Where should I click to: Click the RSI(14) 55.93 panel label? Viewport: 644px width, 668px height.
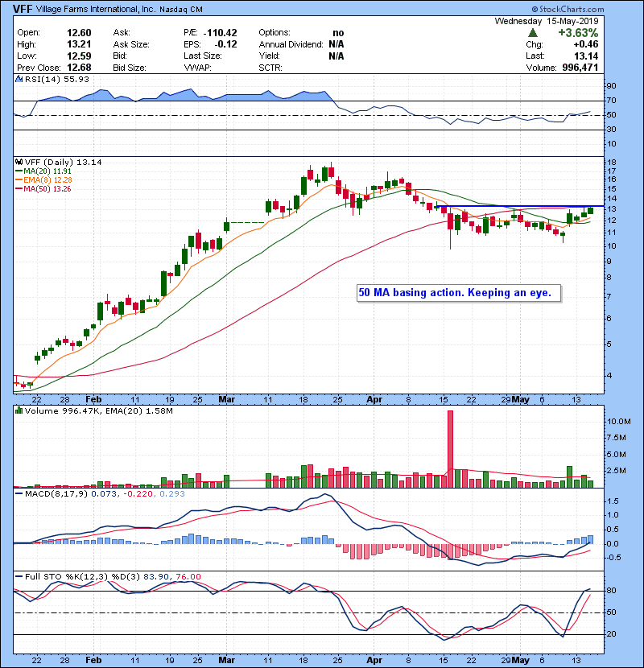tap(57, 79)
